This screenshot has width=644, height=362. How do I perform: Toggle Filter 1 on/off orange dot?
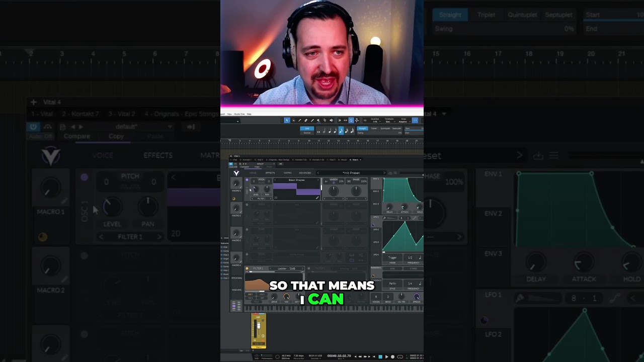(x=247, y=268)
